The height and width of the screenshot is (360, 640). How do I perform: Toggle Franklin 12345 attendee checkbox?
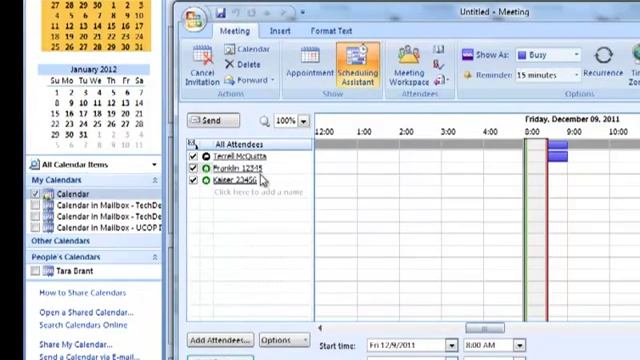point(193,168)
